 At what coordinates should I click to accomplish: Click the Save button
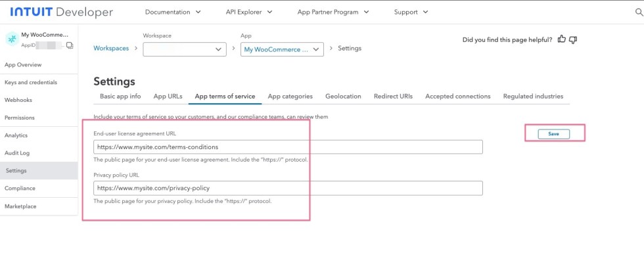pos(553,134)
